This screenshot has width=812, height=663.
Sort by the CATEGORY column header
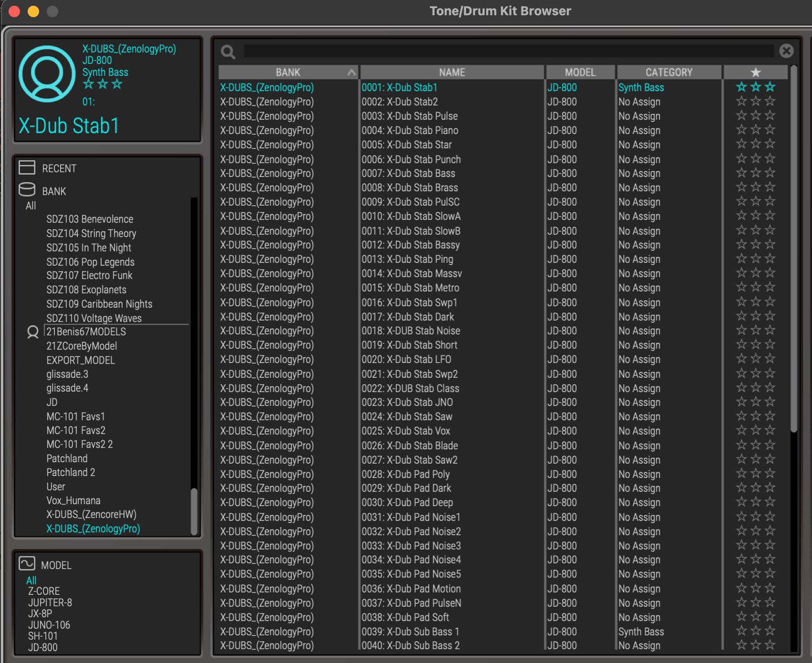[x=669, y=72]
